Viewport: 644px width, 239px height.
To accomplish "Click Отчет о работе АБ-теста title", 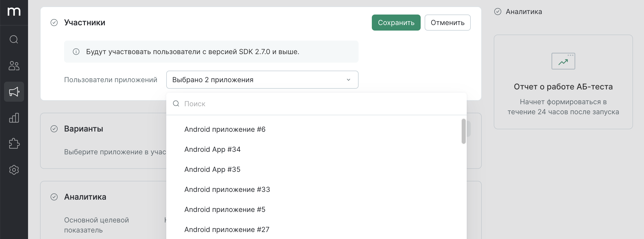I will click(563, 87).
